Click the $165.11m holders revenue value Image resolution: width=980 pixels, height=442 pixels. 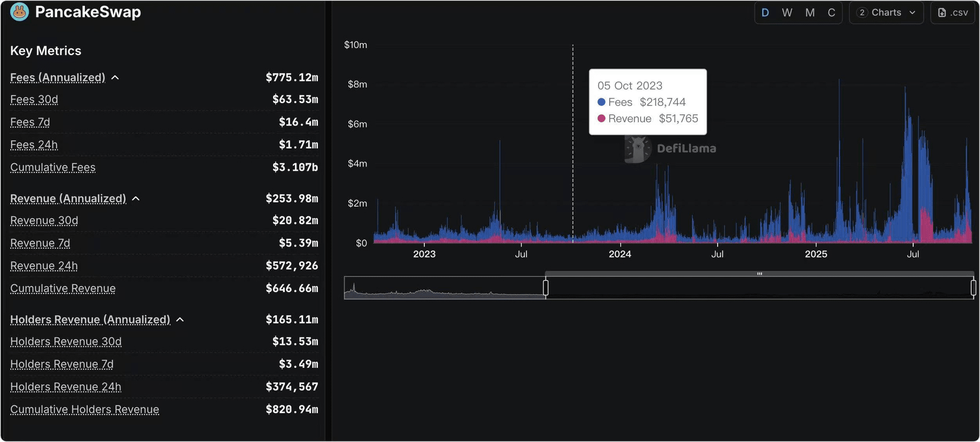pyautogui.click(x=292, y=319)
